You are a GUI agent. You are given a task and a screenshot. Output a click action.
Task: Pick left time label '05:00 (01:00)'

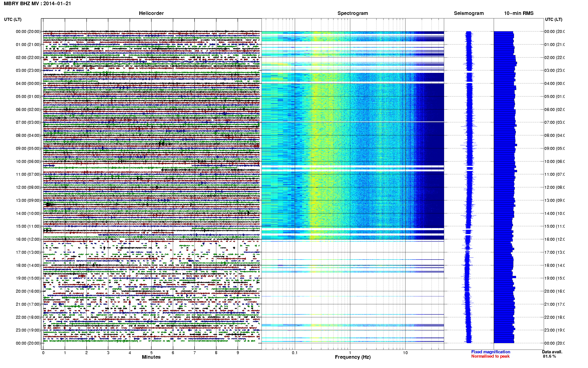28,97
